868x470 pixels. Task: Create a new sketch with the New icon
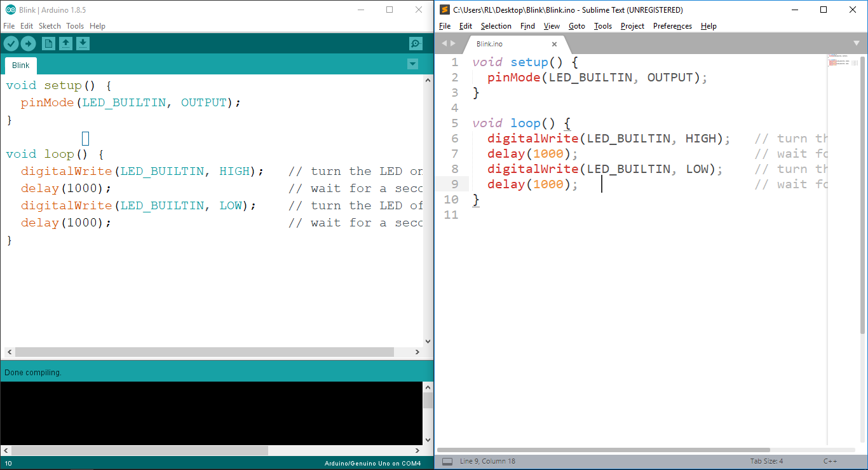[x=48, y=43]
